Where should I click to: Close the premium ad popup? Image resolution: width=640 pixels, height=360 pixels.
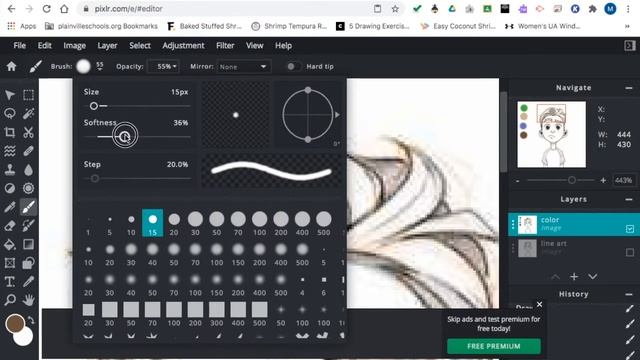coord(540,304)
